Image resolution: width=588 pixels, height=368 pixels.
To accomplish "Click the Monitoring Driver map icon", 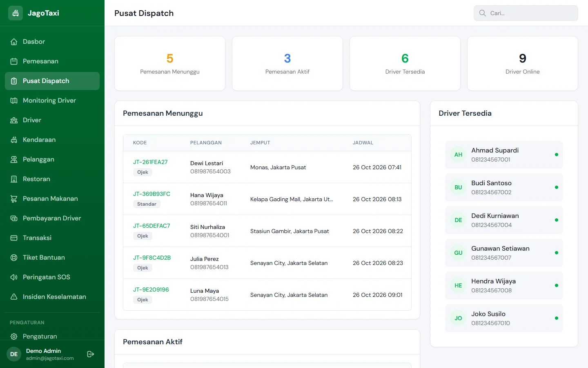I will [x=14, y=101].
